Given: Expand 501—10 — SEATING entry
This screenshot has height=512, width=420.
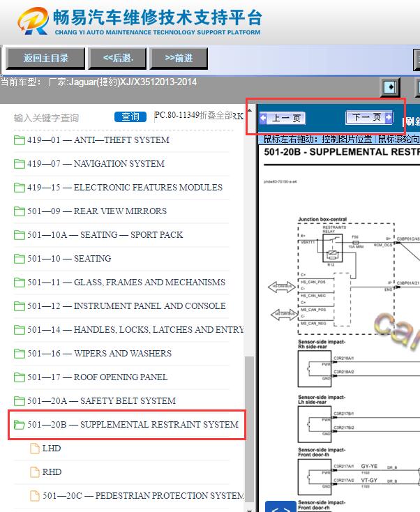Looking at the screenshot, I should [69, 259].
